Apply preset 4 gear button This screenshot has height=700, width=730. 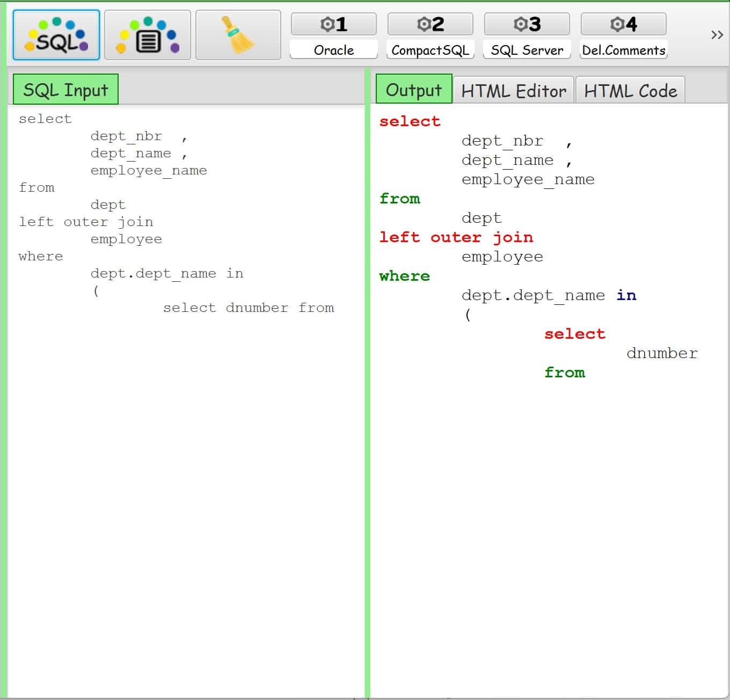623,24
